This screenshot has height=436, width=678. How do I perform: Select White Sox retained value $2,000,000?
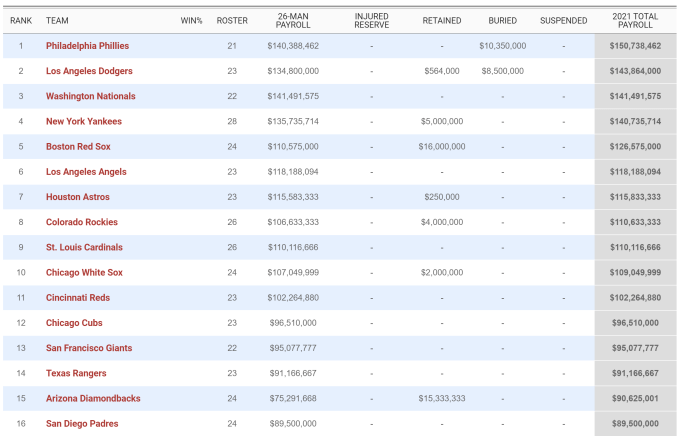click(x=442, y=272)
